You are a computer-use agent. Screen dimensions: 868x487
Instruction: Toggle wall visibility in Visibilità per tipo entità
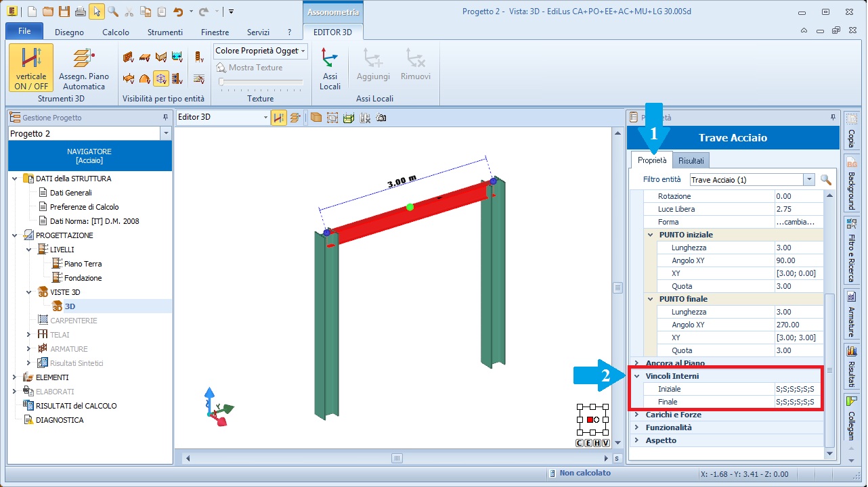pos(129,57)
